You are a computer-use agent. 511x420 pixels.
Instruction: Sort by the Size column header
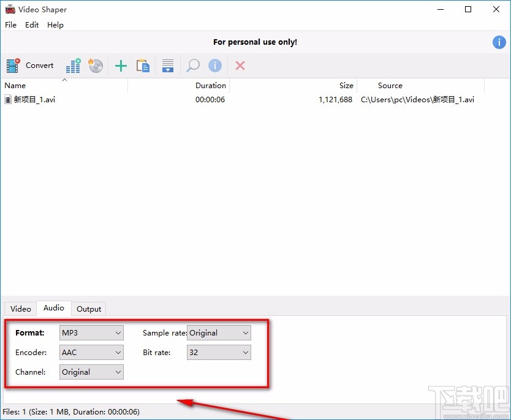[x=293, y=86]
